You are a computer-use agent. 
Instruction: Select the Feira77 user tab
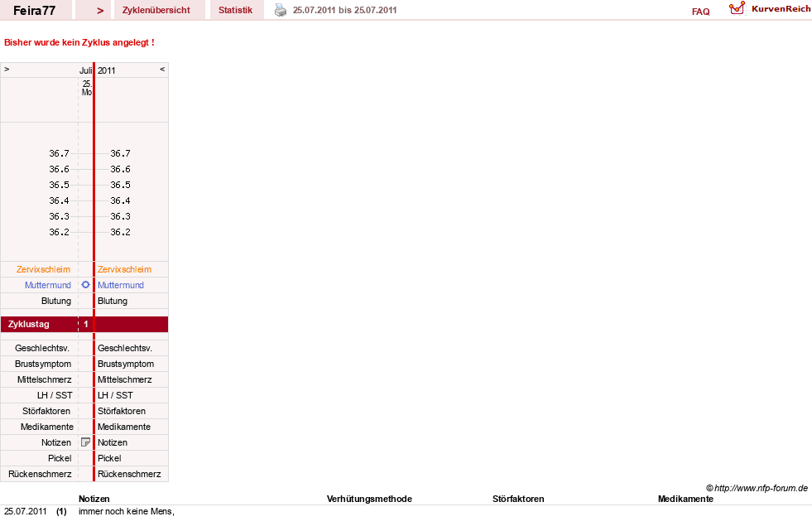[34, 10]
